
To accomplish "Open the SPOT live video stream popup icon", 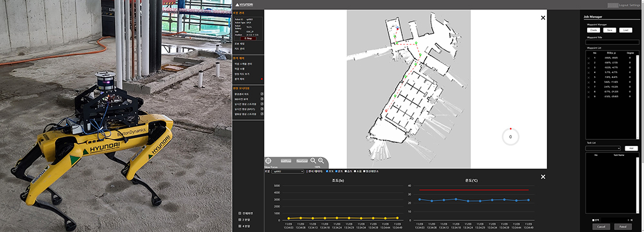I will point(262,109).
